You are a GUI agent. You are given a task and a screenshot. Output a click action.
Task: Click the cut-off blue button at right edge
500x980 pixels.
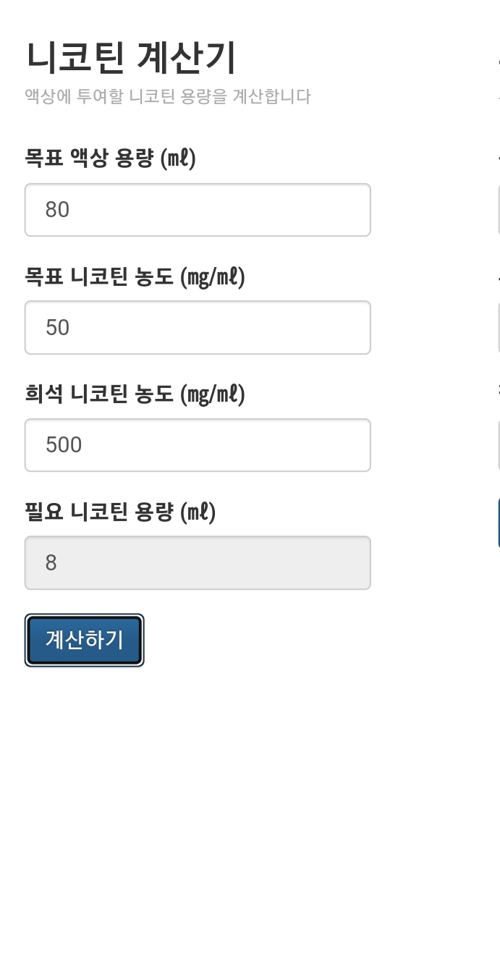pos(499,523)
